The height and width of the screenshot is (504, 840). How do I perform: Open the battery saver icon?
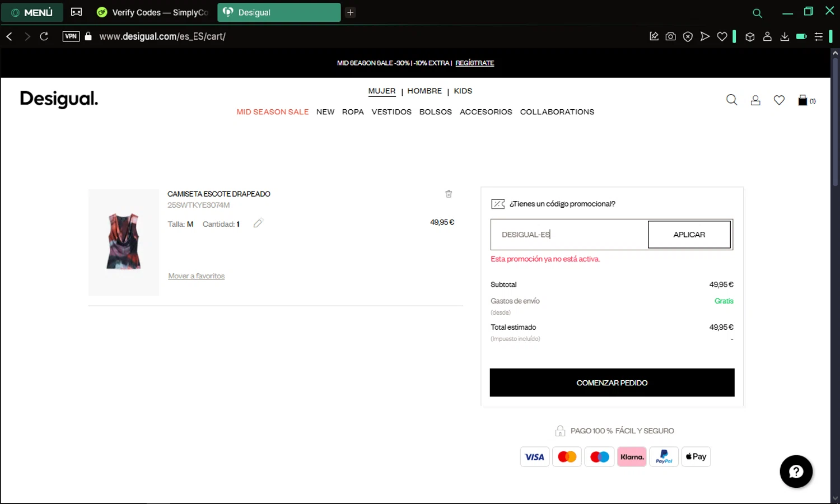pyautogui.click(x=801, y=36)
